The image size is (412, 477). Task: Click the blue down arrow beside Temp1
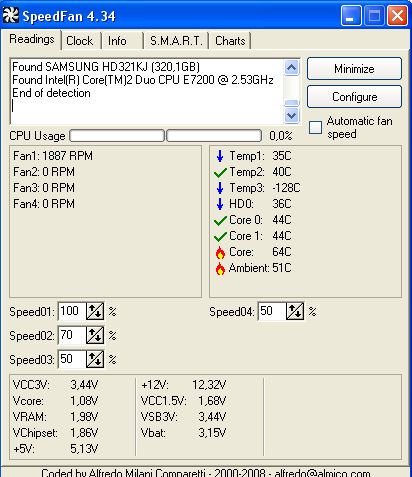(x=220, y=156)
